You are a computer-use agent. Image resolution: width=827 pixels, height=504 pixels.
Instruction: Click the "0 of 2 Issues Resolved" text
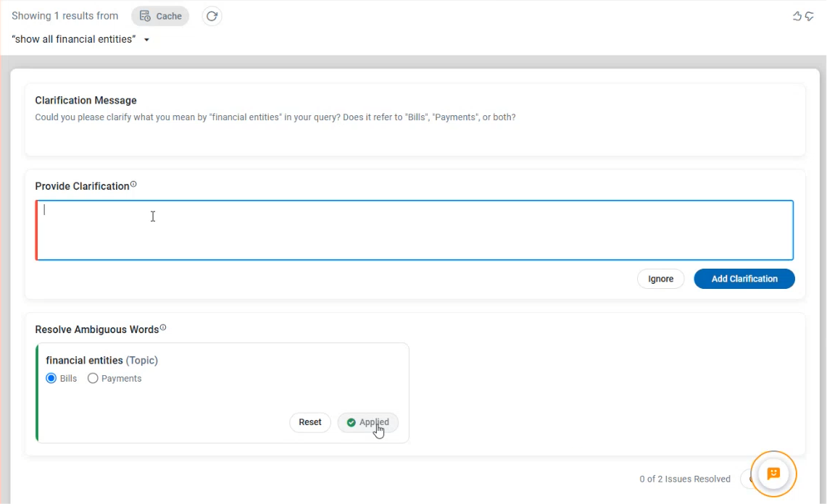tap(684, 479)
